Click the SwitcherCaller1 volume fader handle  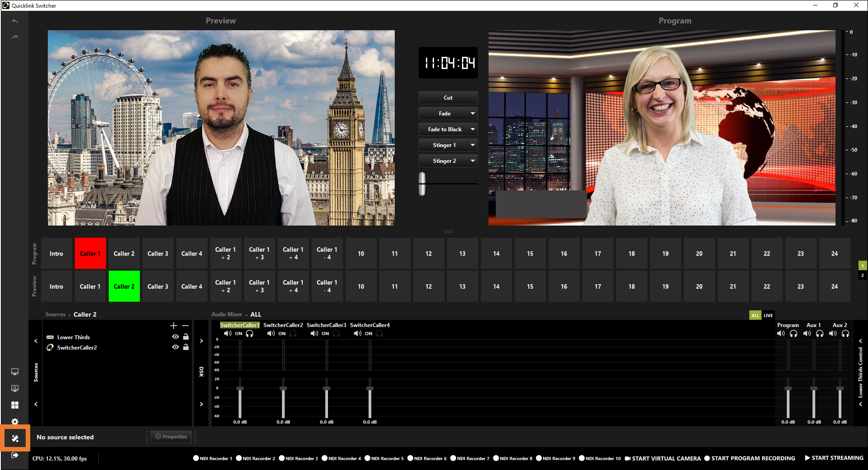click(240, 388)
